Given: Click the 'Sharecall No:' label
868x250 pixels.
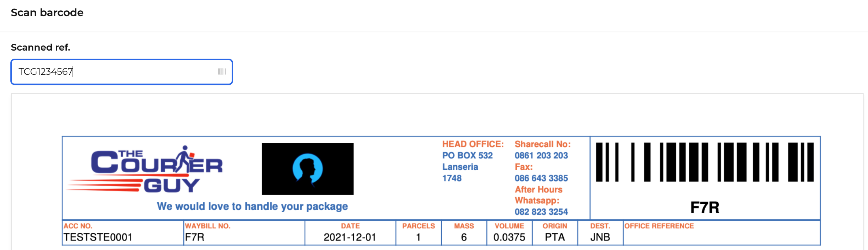Looking at the screenshot, I should pyautogui.click(x=542, y=144).
